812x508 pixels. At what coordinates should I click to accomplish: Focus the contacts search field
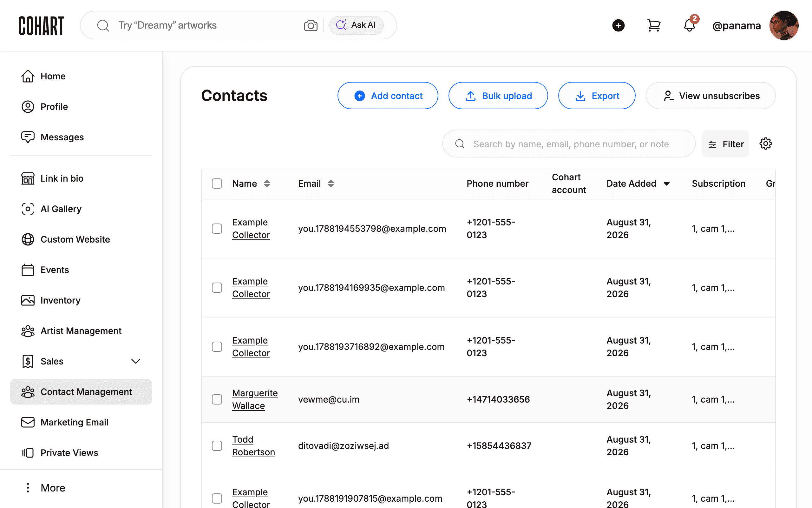point(569,144)
